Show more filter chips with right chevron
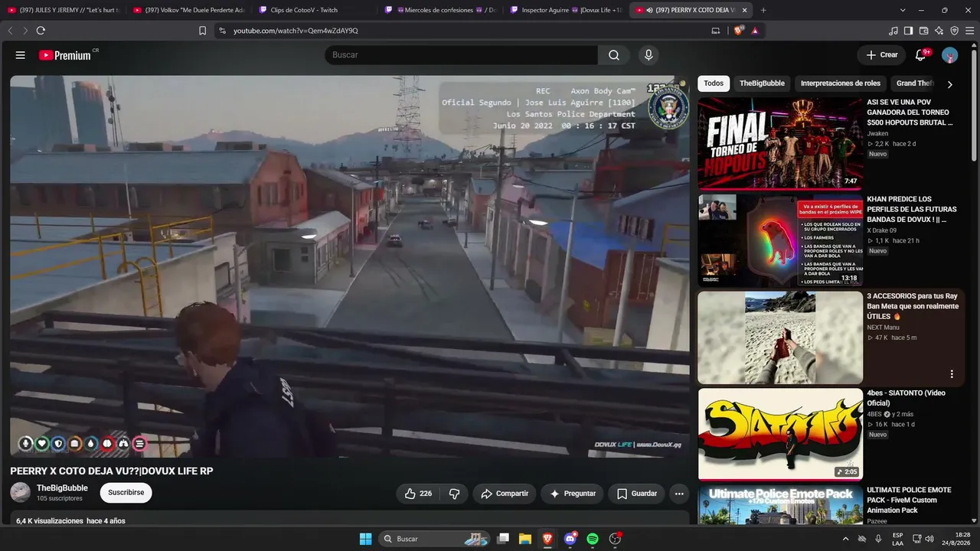 point(949,84)
